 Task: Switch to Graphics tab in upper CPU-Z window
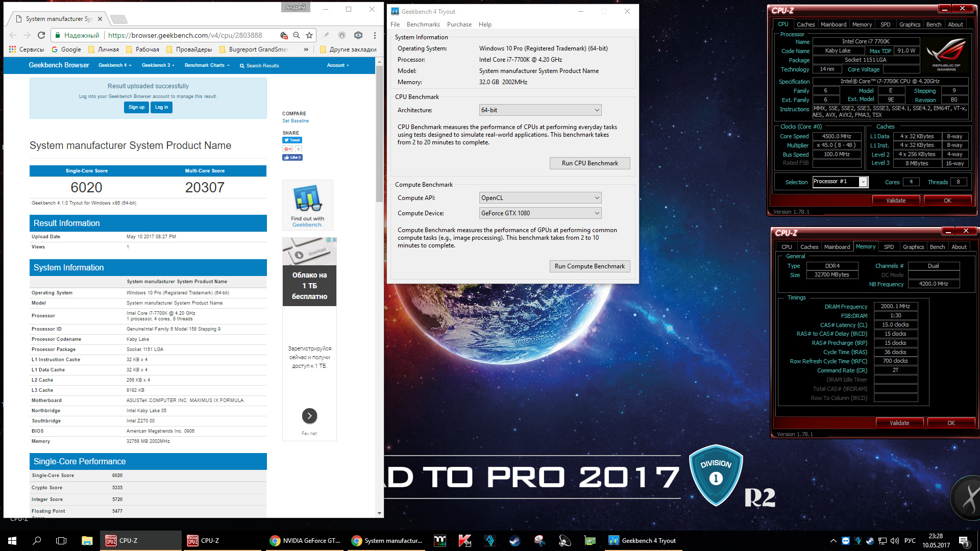(910, 24)
